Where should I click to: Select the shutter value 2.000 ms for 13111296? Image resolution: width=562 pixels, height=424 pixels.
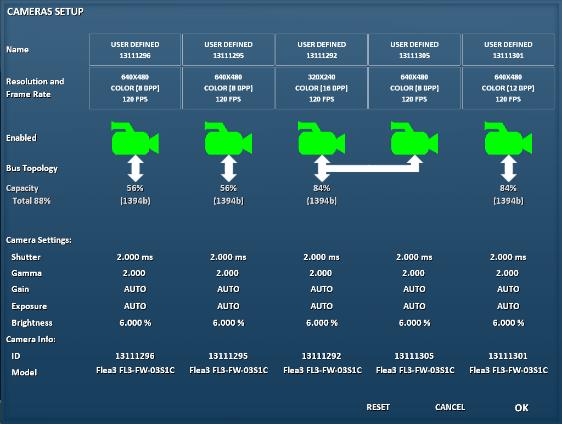click(x=135, y=257)
